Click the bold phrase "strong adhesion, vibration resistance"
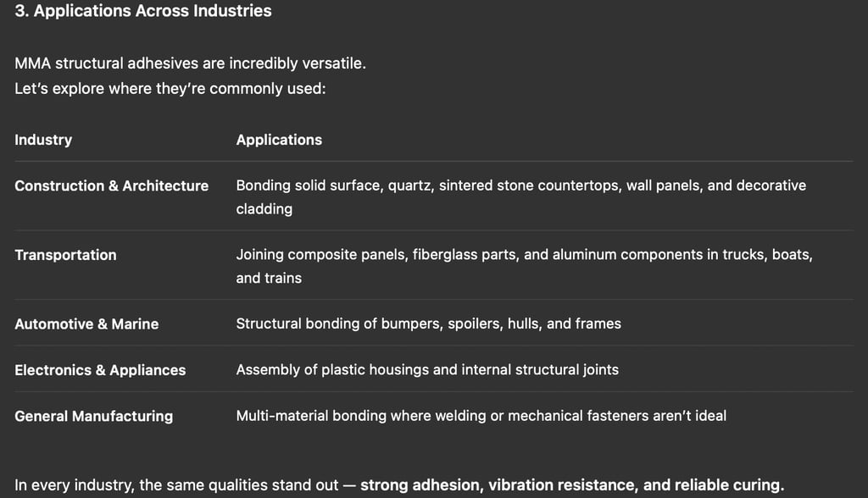The height and width of the screenshot is (498, 868). point(498,485)
